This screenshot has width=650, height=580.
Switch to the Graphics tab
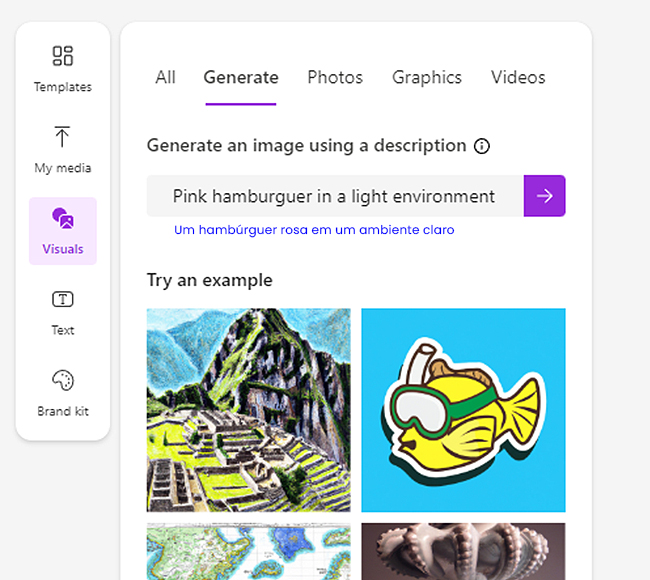click(427, 78)
